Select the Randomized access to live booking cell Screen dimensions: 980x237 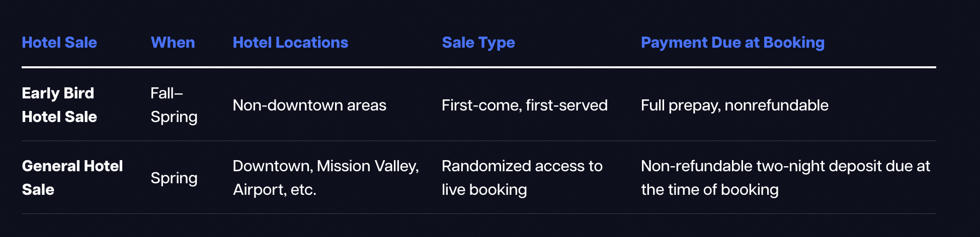(x=522, y=178)
